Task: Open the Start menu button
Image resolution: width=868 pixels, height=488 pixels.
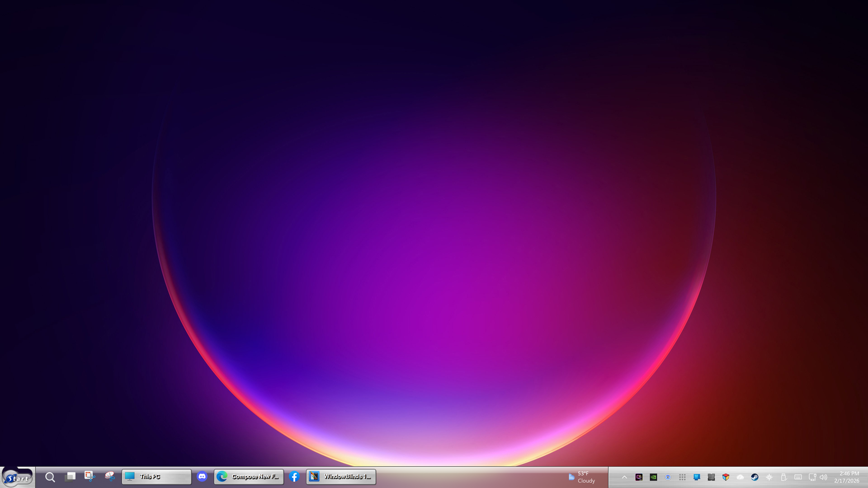Action: pos(17,477)
